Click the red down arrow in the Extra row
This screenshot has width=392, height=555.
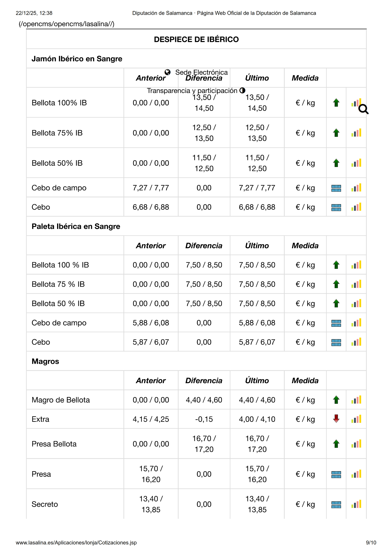[336, 419]
